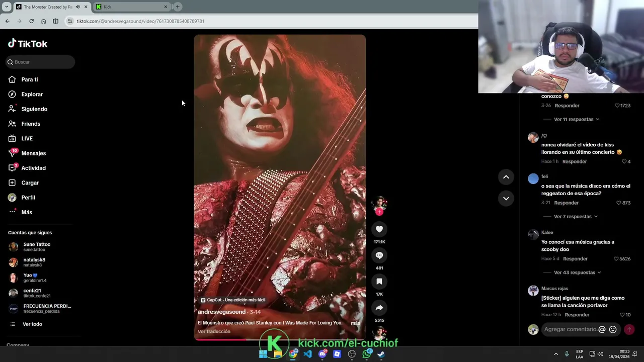
Task: Open Friends in the sidebar
Action: pos(31,124)
